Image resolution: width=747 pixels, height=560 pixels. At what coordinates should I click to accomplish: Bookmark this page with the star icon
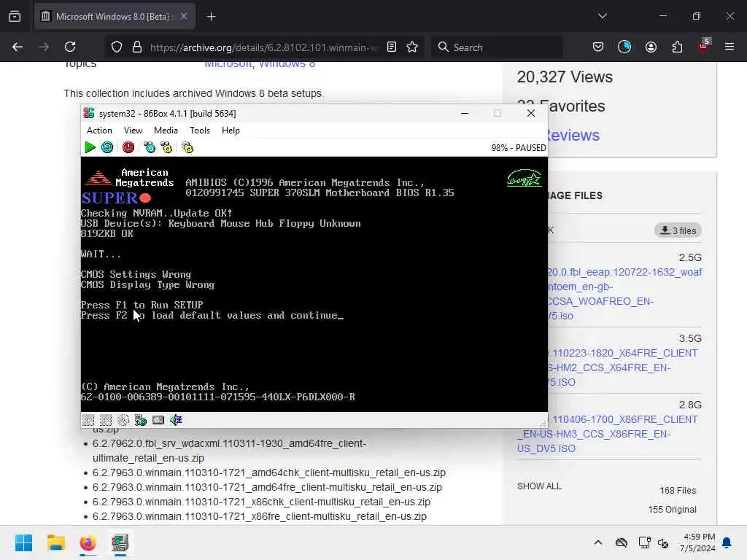click(412, 47)
